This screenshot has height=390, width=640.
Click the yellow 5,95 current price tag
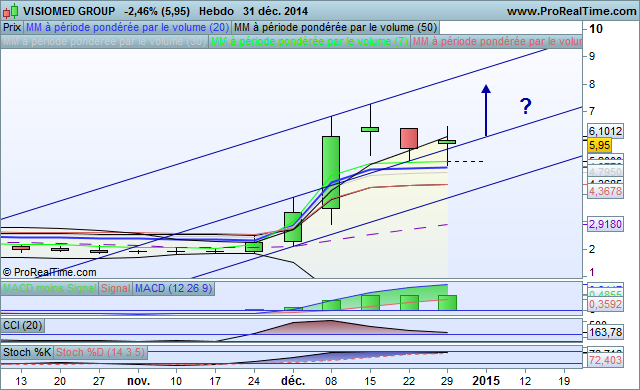599,145
